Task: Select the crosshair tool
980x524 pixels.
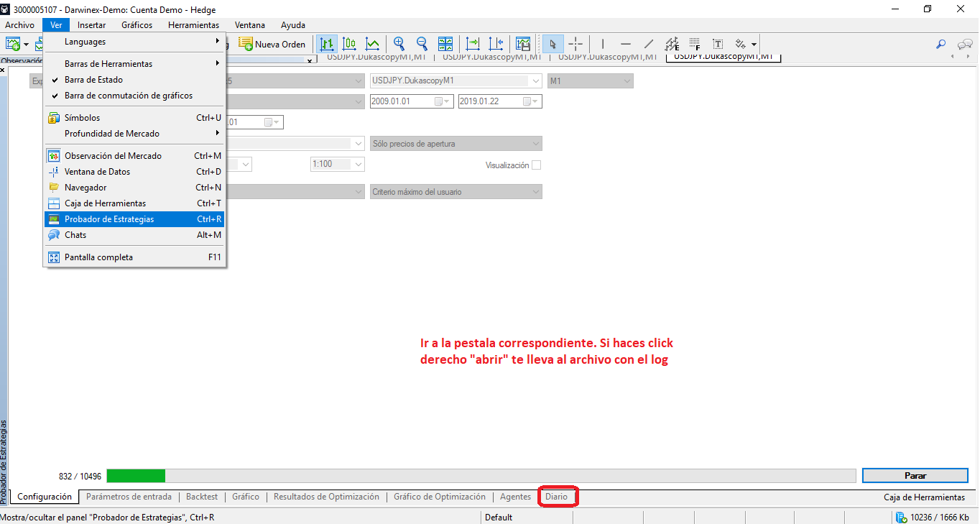Action: click(x=575, y=44)
